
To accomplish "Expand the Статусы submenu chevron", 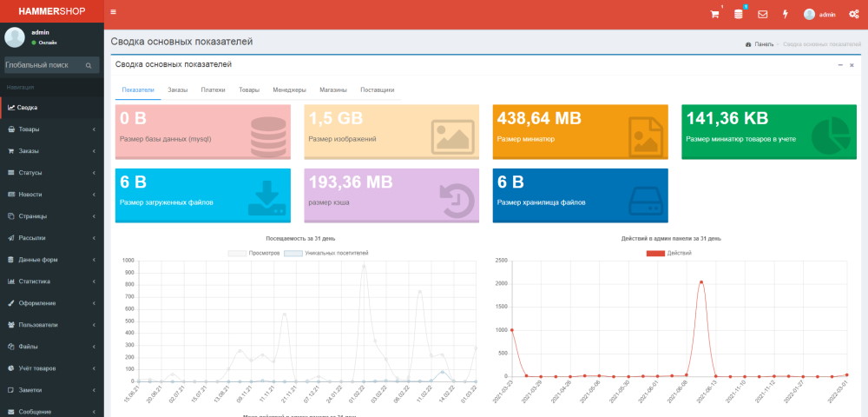I will (x=94, y=173).
